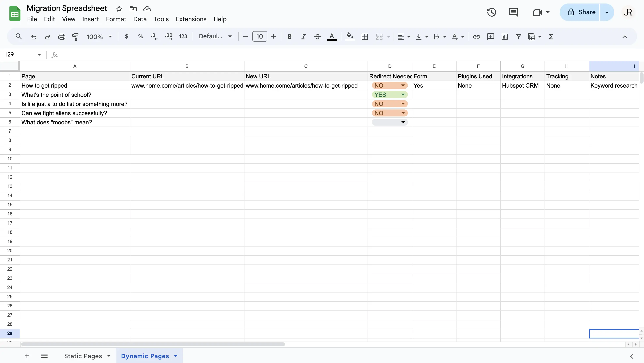
Task: Open version history clock icon
Action: point(492,12)
